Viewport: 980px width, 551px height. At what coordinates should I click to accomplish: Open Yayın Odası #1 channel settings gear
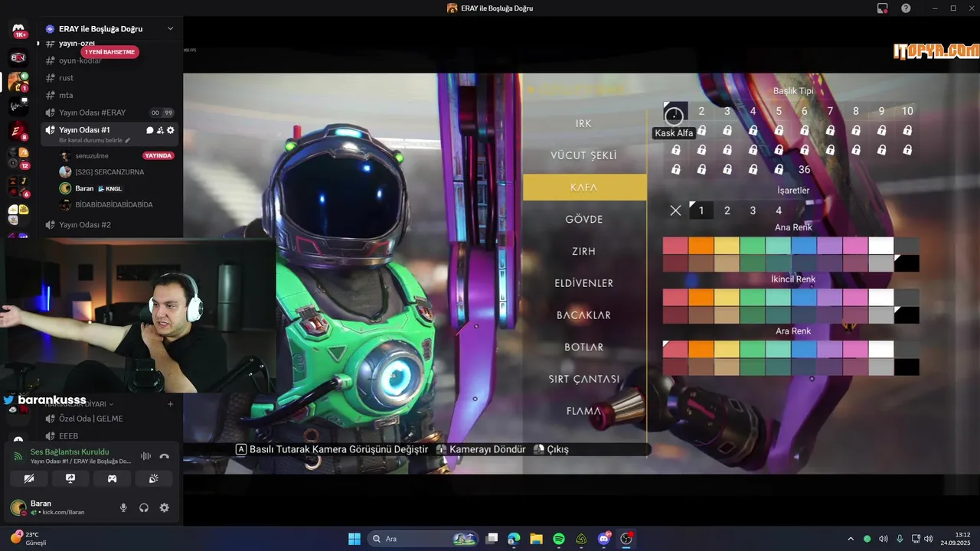tap(170, 130)
